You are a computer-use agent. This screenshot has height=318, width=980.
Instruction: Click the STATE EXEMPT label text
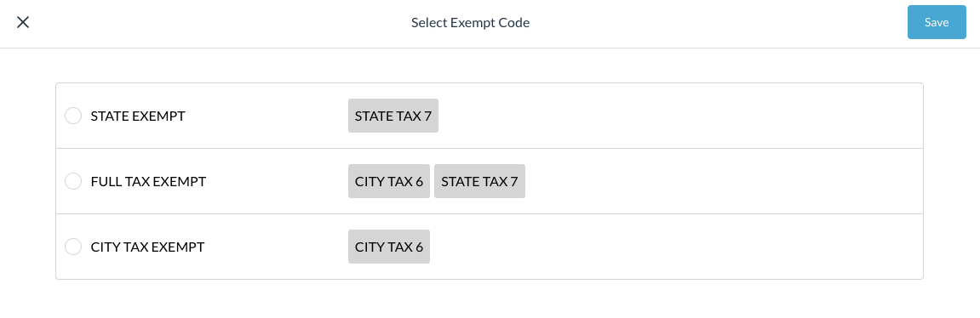point(137,116)
